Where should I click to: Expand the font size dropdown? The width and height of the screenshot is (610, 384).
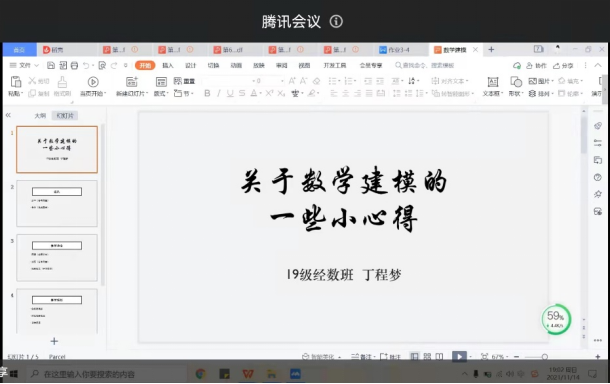tap(282, 81)
